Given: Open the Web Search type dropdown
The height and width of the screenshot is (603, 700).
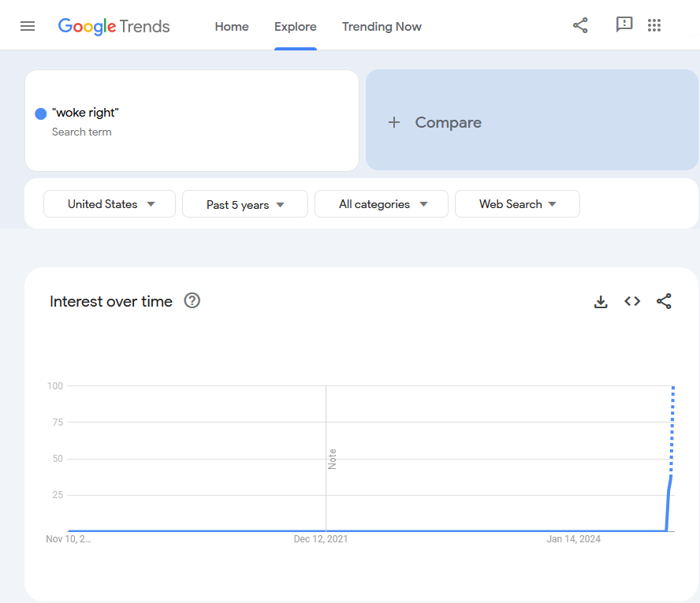Looking at the screenshot, I should (x=517, y=204).
